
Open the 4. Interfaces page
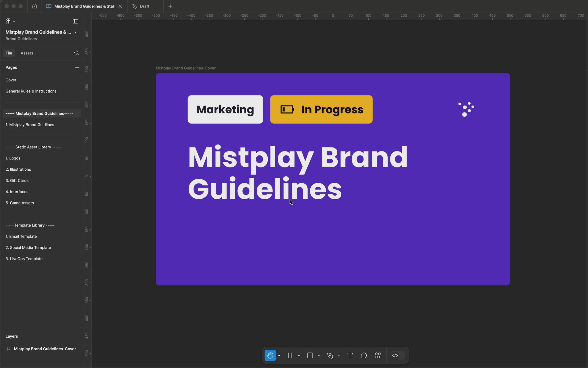(42, 192)
